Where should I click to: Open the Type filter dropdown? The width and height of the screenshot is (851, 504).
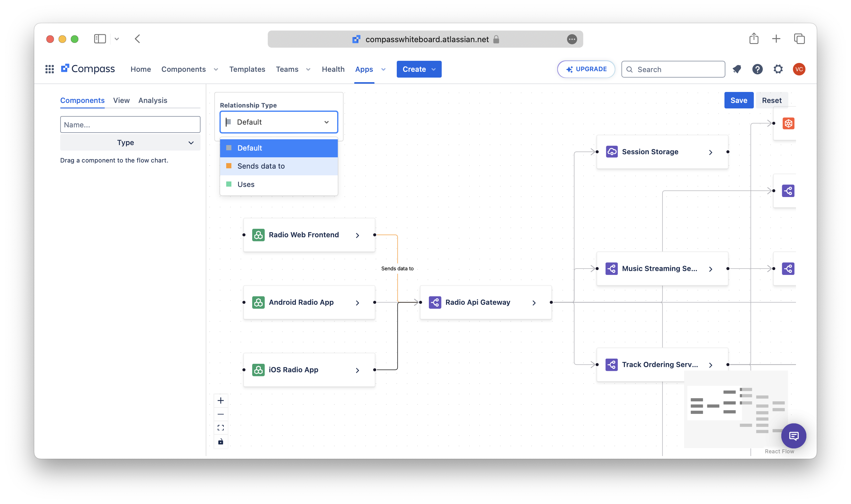130,143
